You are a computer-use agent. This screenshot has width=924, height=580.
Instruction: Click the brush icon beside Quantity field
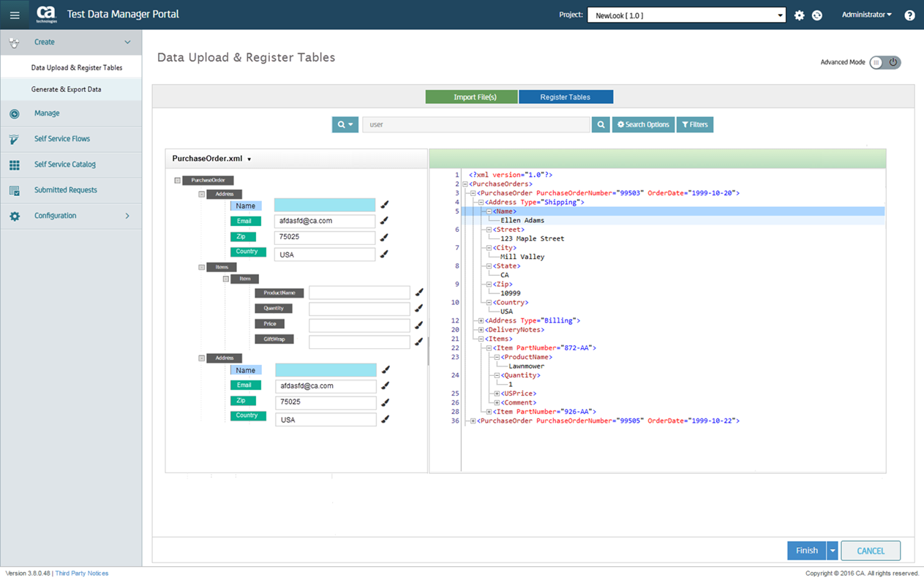419,308
